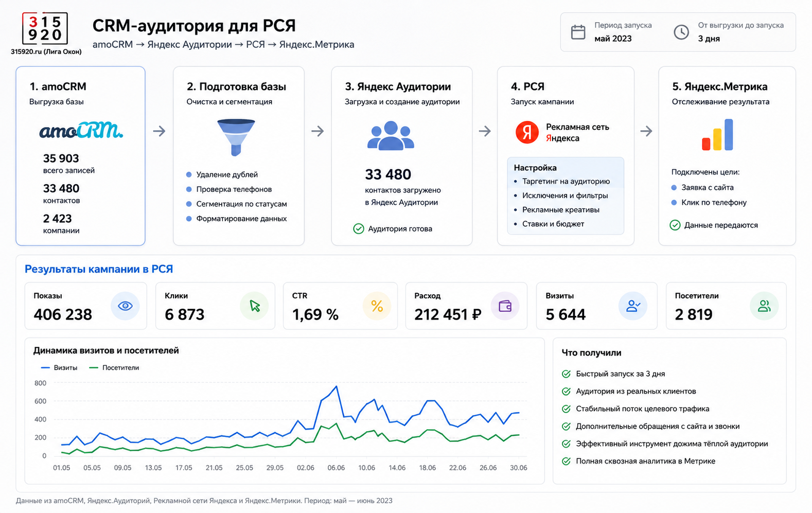
Task: Click the 2 819 Посетители value
Action: click(694, 314)
